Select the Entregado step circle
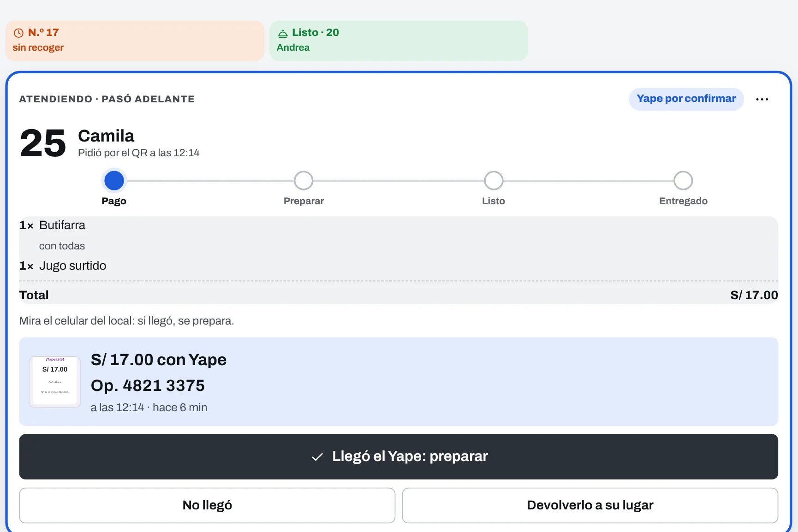This screenshot has width=798, height=532. (683, 180)
